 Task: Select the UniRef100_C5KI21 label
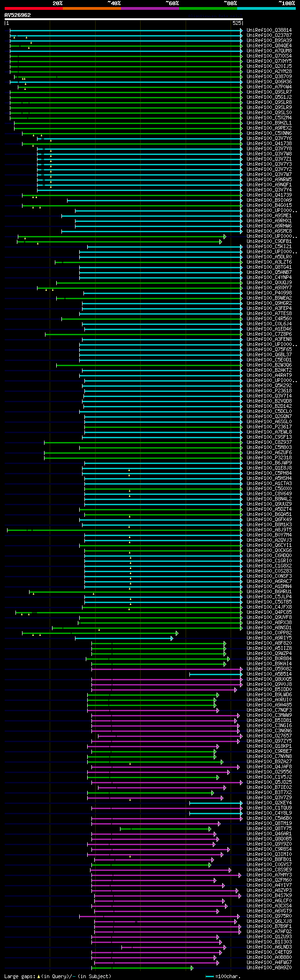click(269, 247)
